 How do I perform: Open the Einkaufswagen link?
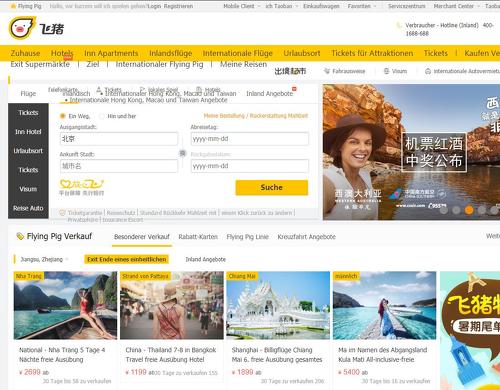[x=321, y=6]
